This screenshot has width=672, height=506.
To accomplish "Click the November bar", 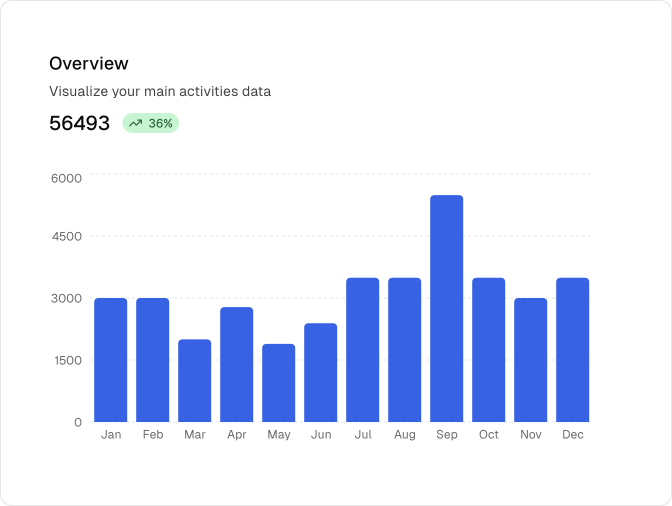I will 531,360.
